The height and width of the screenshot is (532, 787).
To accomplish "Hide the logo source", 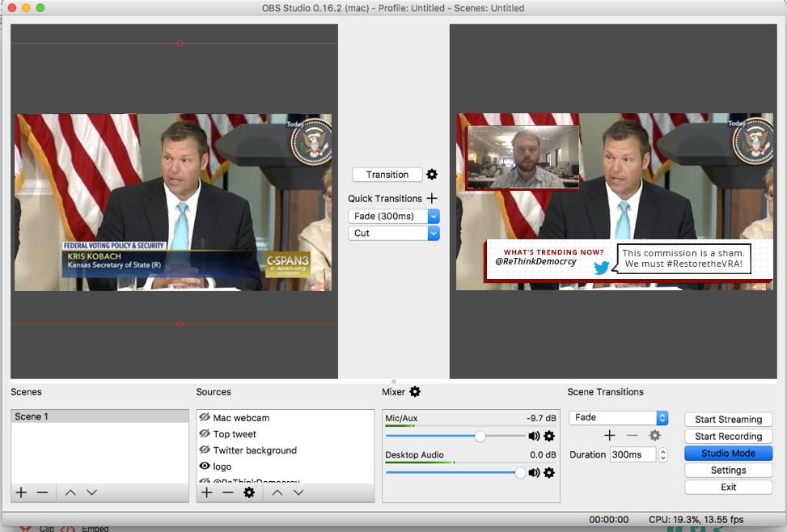I will [x=205, y=467].
